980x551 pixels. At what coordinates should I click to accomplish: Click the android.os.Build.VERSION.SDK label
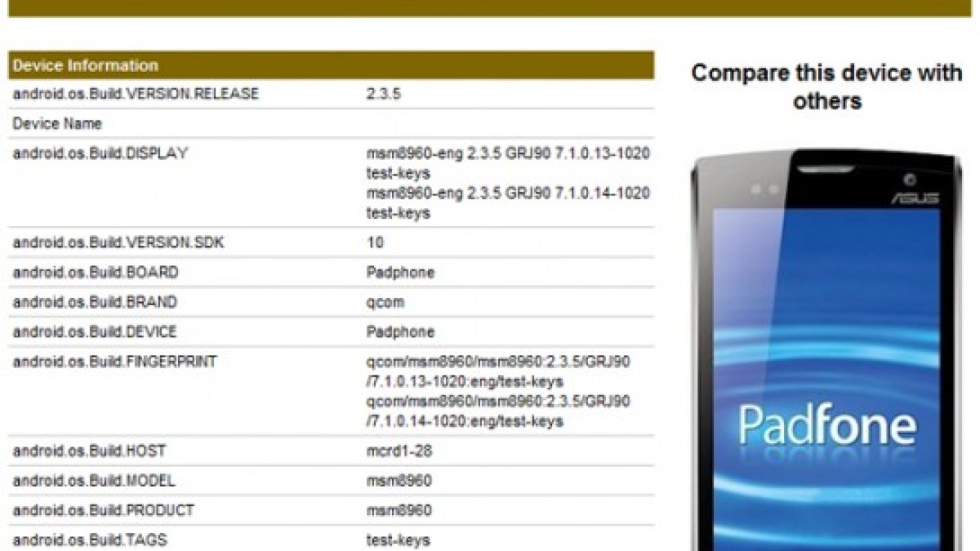[x=118, y=242]
